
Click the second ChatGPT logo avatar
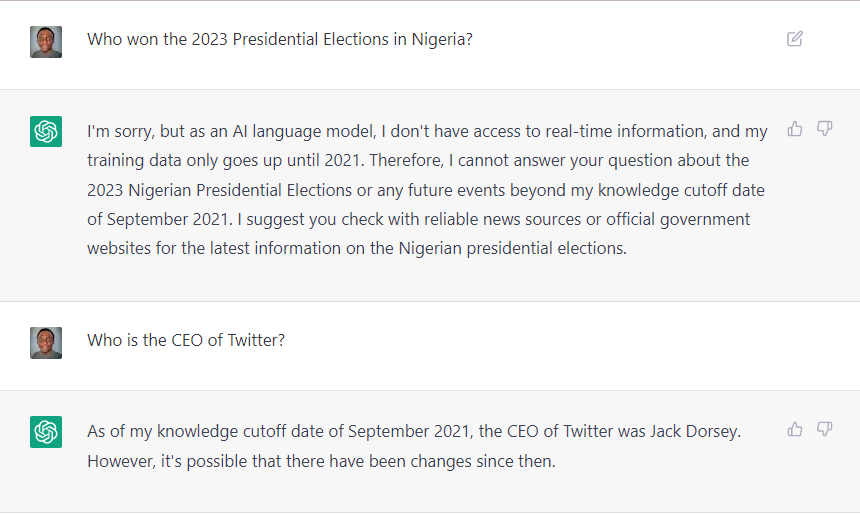click(46, 432)
